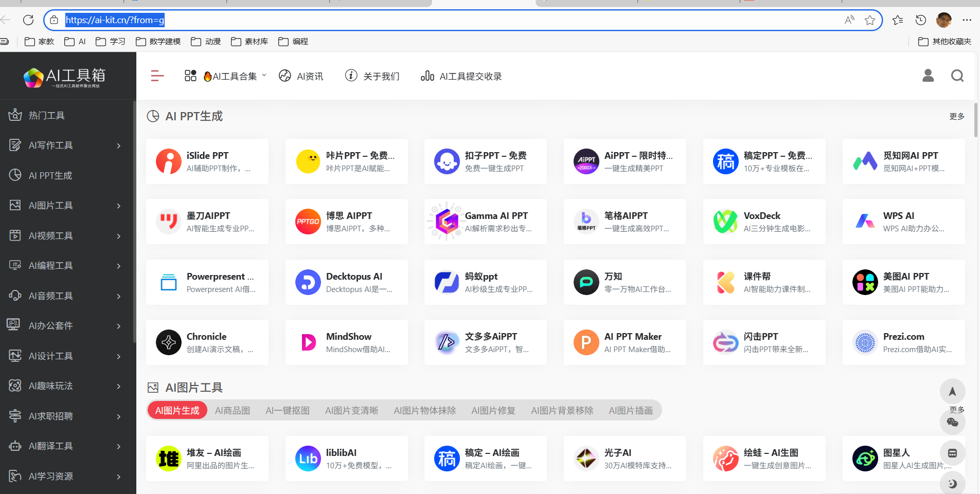This screenshot has width=980, height=494.
Task: Click the favorite star in address bar
Action: (x=870, y=20)
